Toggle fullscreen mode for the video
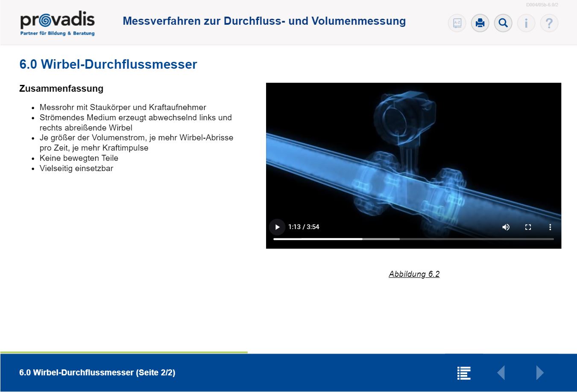 coord(528,227)
